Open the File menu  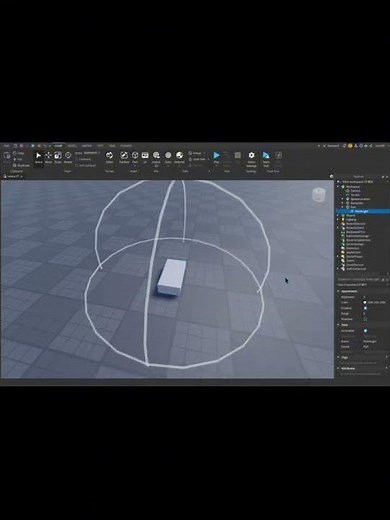coord(6,146)
